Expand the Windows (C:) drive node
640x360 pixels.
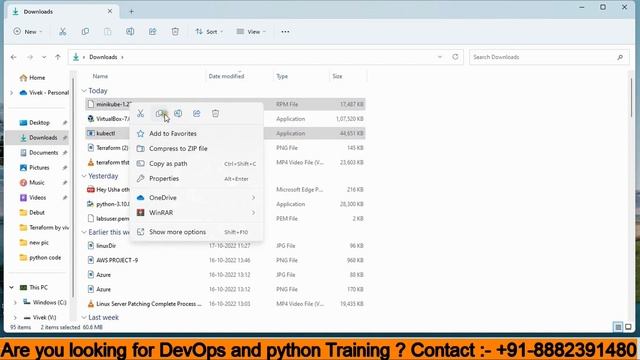click(x=15, y=302)
